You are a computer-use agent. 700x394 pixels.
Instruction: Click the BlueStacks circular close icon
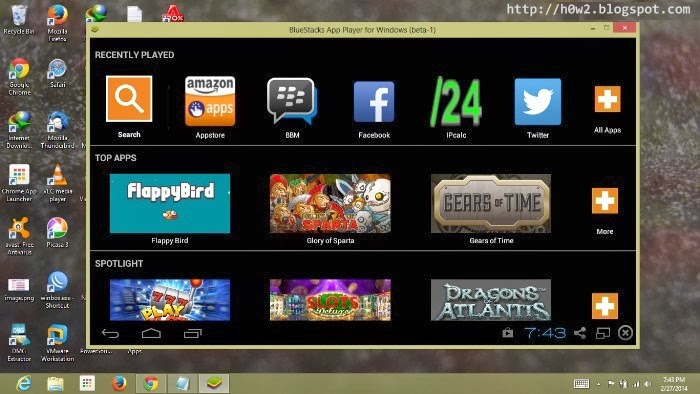tap(625, 333)
